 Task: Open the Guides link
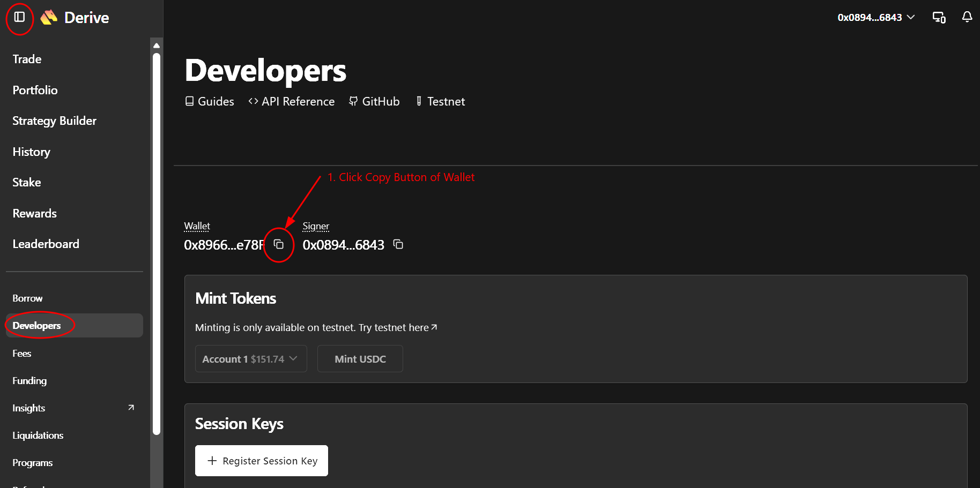(x=210, y=102)
